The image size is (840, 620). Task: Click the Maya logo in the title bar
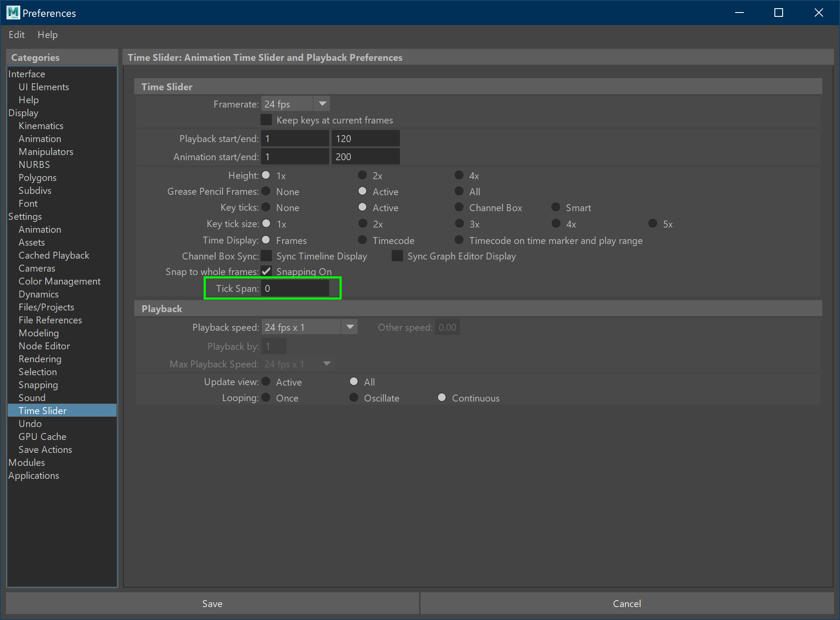pos(13,13)
